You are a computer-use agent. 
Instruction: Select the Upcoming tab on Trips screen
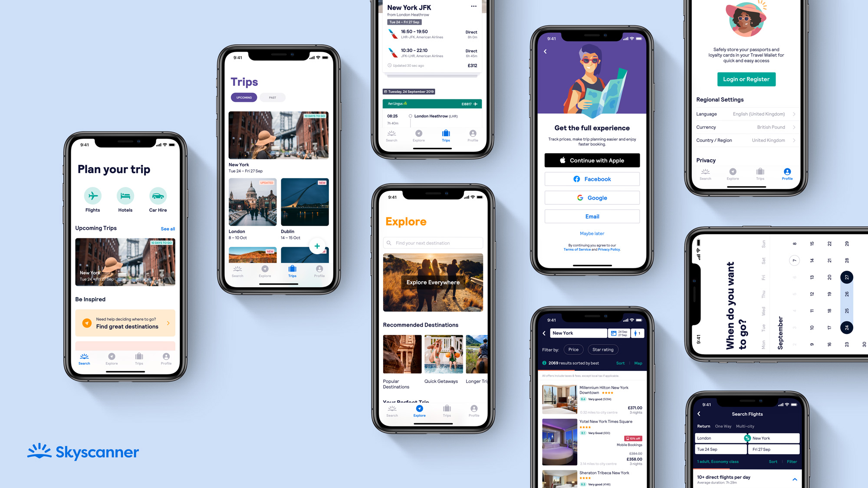[x=243, y=97]
